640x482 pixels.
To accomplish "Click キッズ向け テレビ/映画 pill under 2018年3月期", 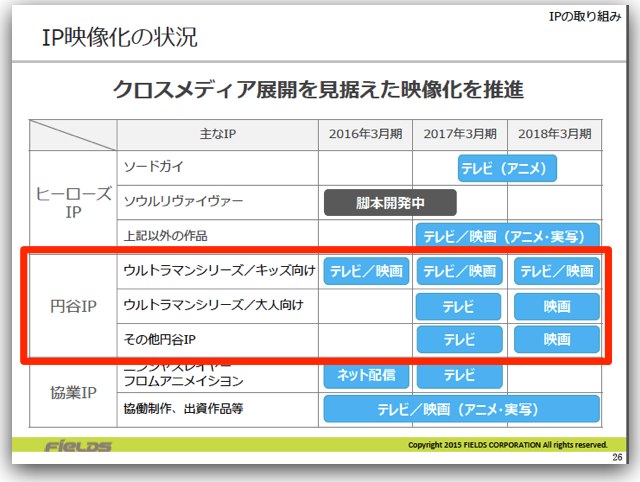I will (557, 271).
